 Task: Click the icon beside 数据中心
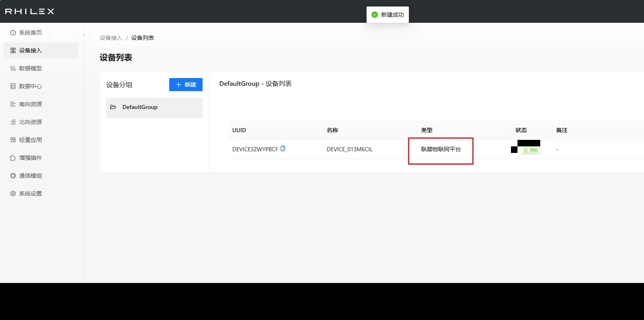coord(13,86)
